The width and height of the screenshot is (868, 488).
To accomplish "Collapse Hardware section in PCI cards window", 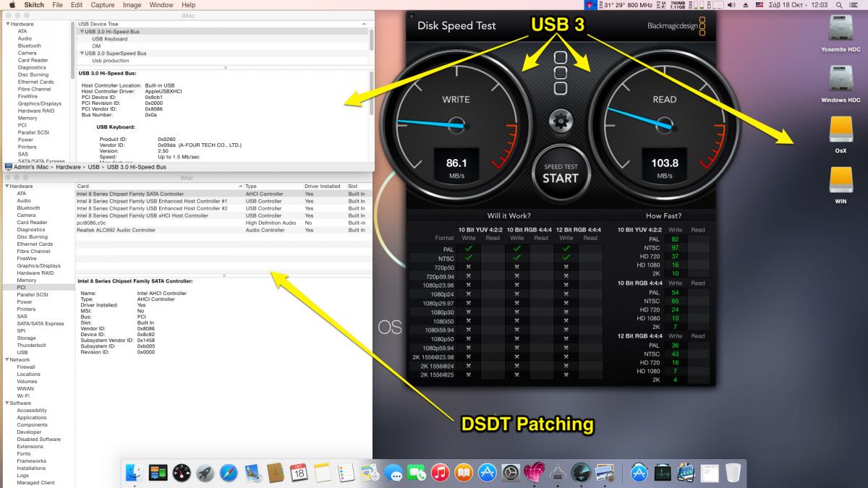I will point(7,186).
